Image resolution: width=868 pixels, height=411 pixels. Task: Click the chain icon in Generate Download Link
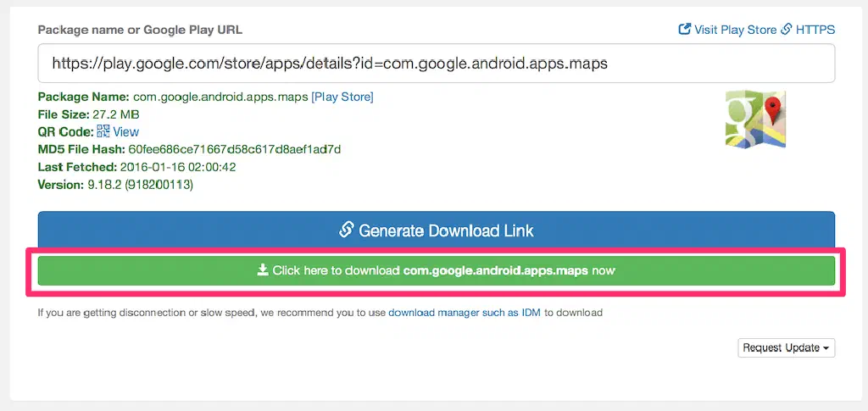(x=346, y=230)
